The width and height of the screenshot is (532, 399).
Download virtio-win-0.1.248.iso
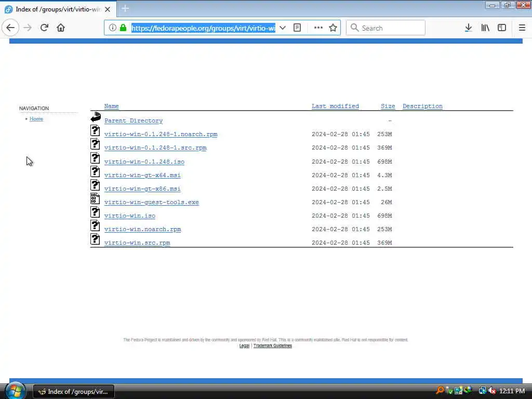(144, 162)
